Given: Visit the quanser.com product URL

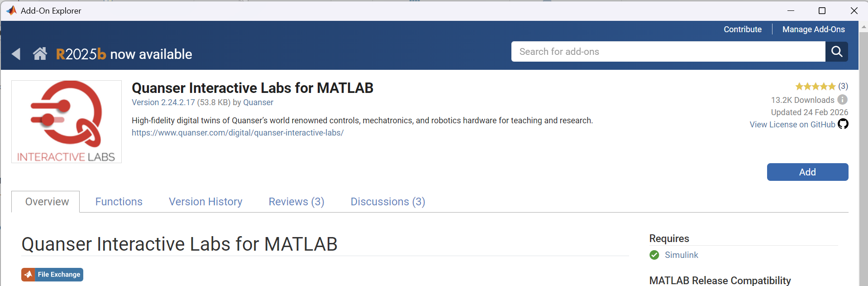Looking at the screenshot, I should (x=237, y=132).
